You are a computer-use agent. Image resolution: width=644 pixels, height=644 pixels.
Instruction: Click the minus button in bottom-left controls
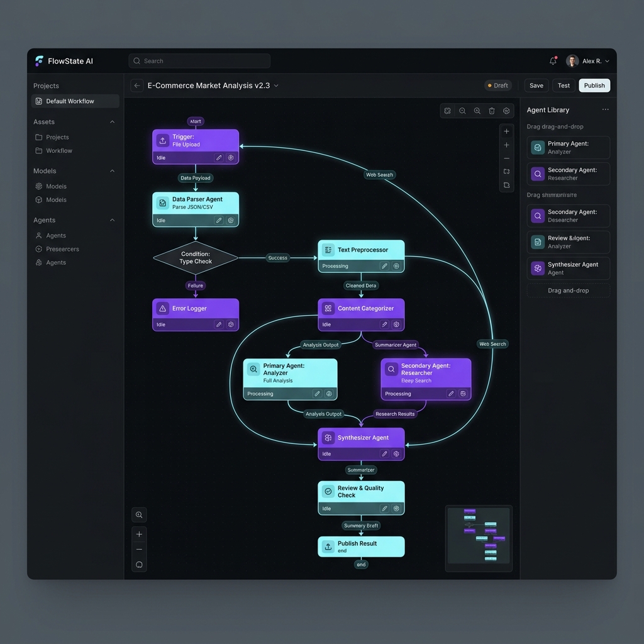click(x=139, y=550)
